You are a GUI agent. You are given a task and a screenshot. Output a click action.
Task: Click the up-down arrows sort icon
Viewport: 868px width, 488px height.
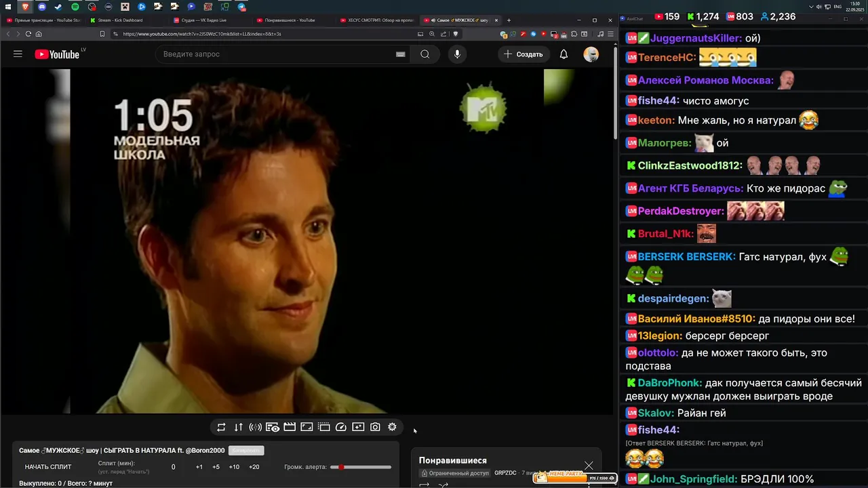tap(238, 427)
